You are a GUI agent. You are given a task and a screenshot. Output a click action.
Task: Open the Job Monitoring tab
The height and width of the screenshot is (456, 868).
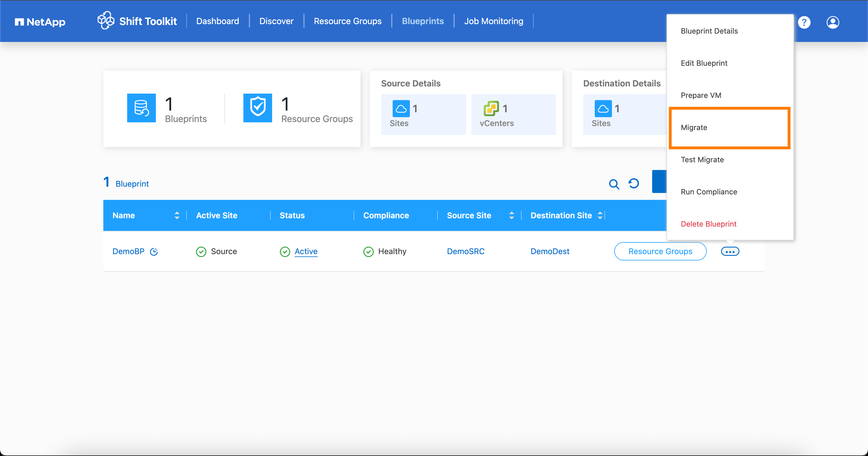494,21
